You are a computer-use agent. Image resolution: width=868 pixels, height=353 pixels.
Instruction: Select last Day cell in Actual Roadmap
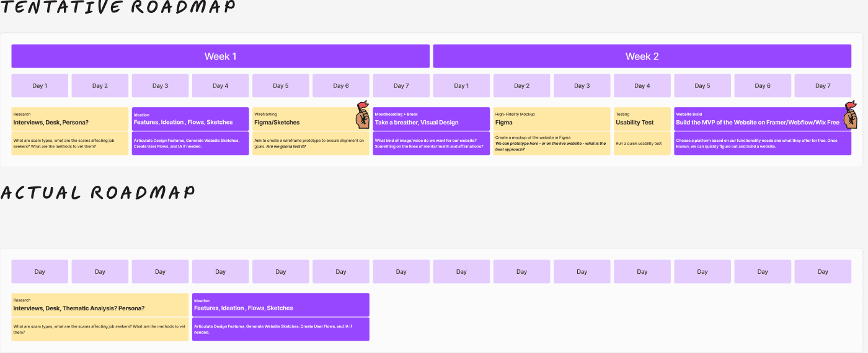coord(823,272)
